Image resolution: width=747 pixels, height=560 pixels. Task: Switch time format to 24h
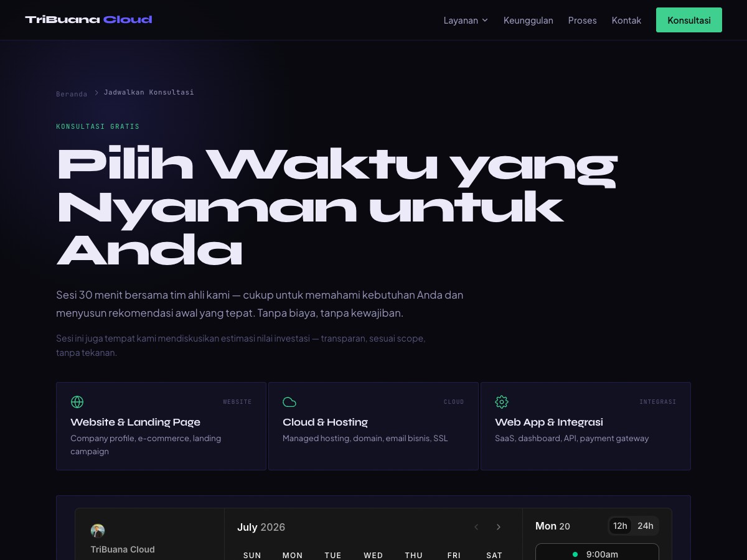646,526
